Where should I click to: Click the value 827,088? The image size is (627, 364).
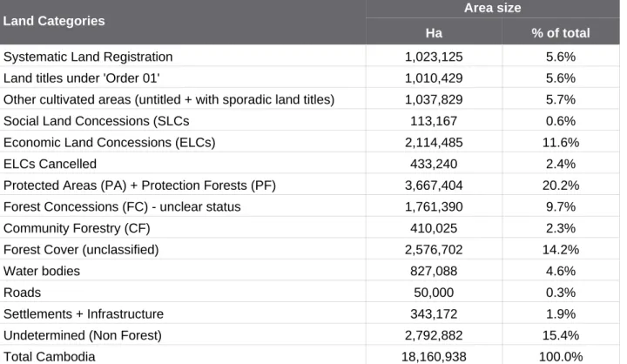434,271
